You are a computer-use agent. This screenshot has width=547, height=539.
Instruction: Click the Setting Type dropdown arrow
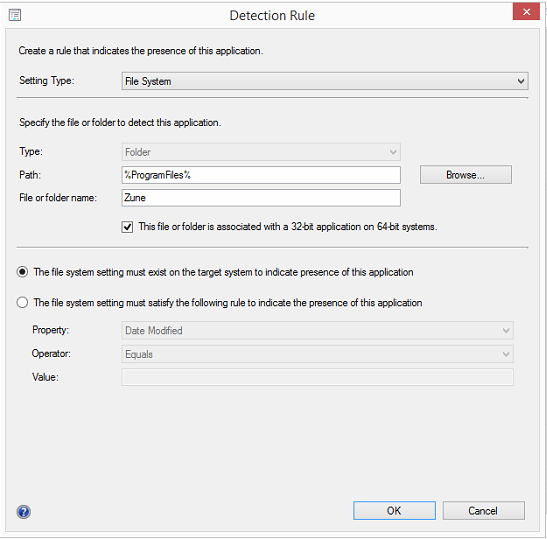click(520, 81)
